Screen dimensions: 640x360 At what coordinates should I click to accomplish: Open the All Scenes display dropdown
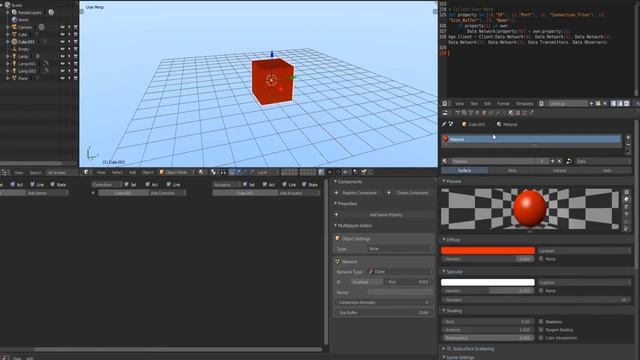[x=61, y=173]
